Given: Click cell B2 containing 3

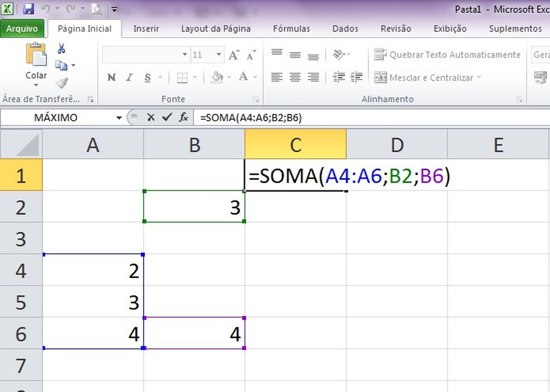Looking at the screenshot, I should [195, 206].
